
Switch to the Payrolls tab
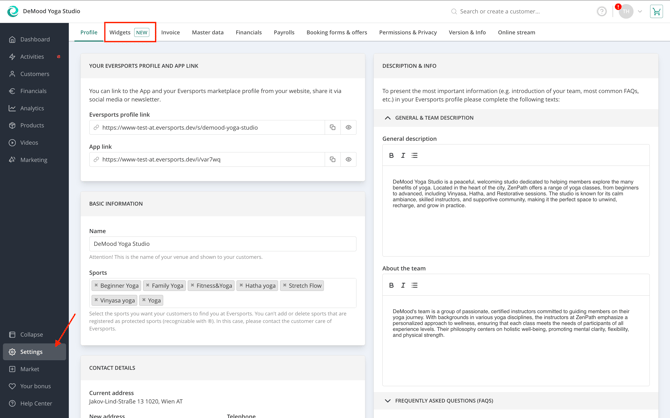[284, 32]
